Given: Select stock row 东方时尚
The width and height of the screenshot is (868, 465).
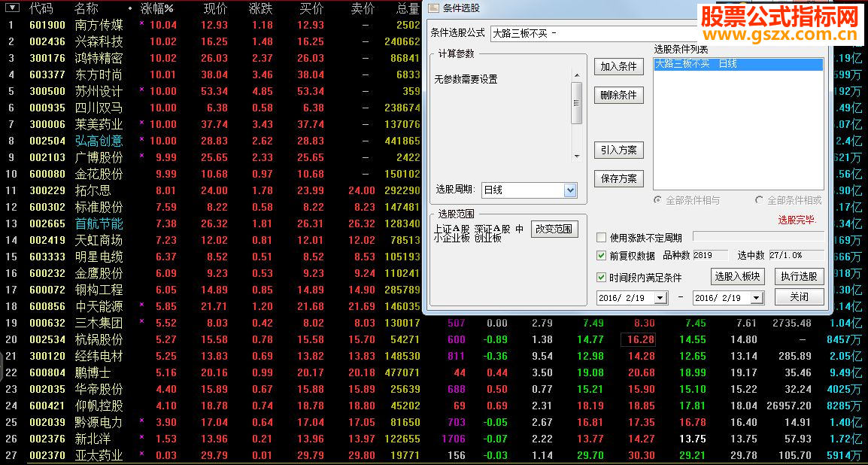Looking at the screenshot, I should [x=212, y=74].
